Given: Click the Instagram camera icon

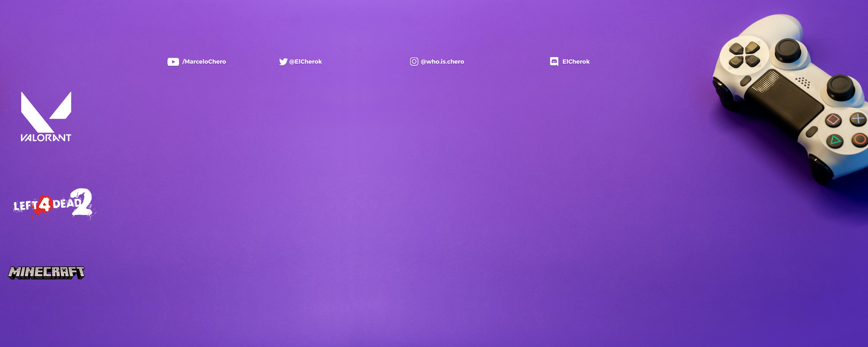Looking at the screenshot, I should coord(414,62).
